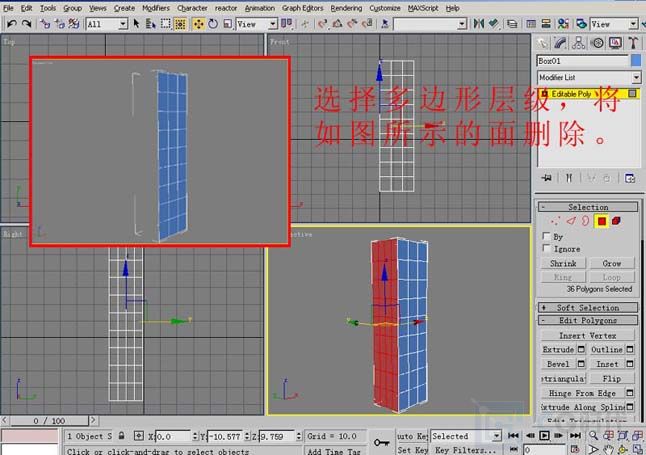Switch to the Display panel tab

[x=616, y=43]
